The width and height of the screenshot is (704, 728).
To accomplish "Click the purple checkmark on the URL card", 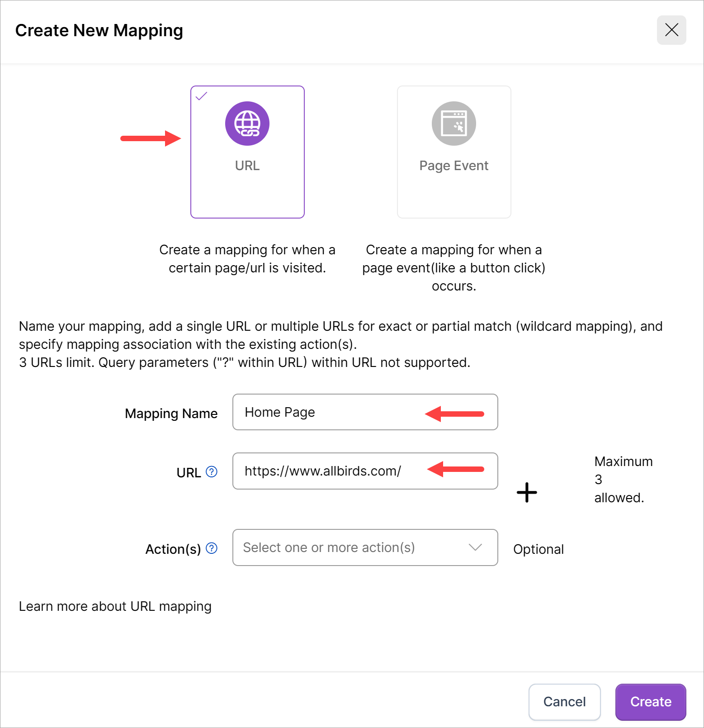I will point(201,96).
